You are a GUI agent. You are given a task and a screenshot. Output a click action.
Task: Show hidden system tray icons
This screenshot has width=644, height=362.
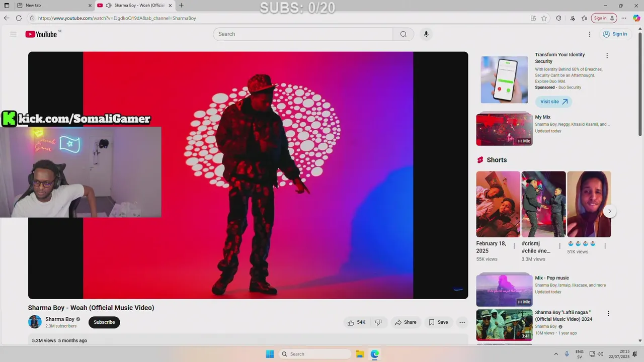[x=556, y=354]
